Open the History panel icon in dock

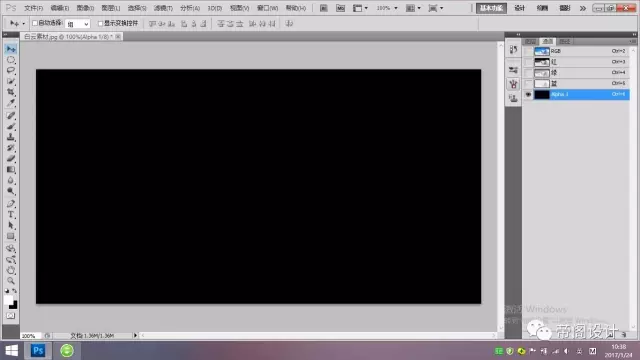(513, 50)
